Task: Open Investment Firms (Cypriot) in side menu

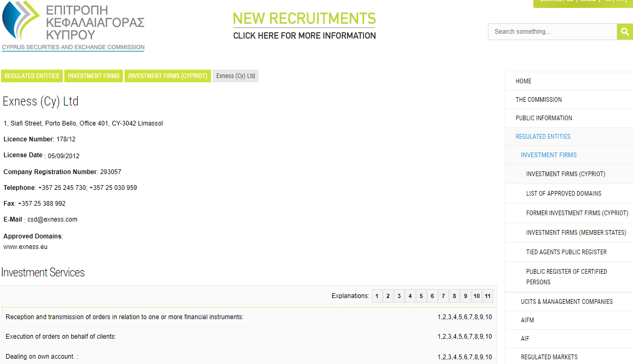Action: point(569,174)
